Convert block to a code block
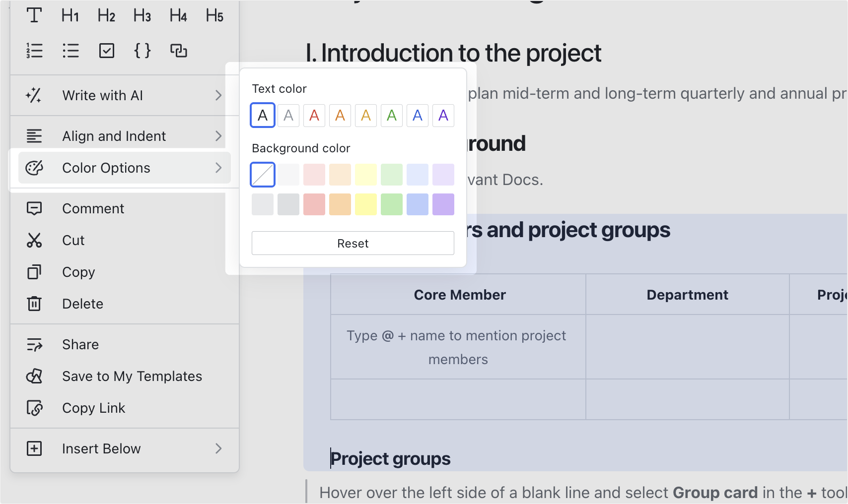 point(142,51)
